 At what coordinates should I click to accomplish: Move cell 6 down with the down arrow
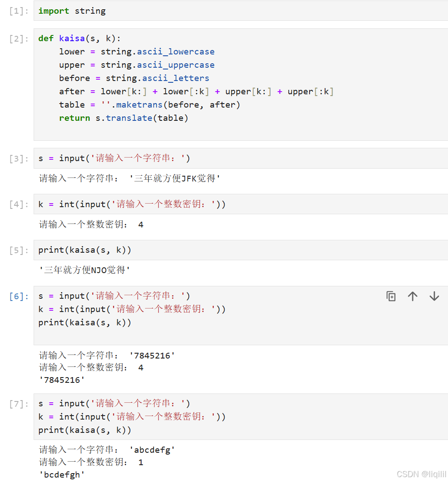[434, 297]
